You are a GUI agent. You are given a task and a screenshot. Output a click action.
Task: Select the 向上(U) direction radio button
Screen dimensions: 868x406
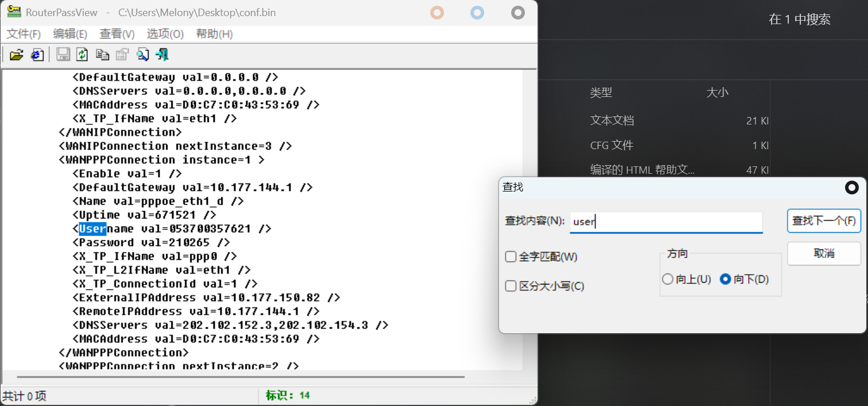click(x=668, y=279)
